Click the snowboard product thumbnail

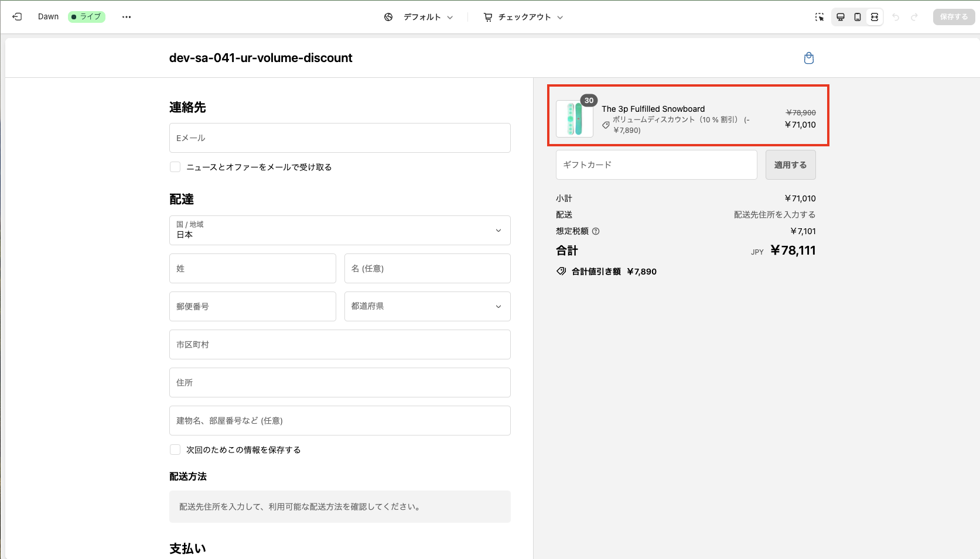pos(573,118)
